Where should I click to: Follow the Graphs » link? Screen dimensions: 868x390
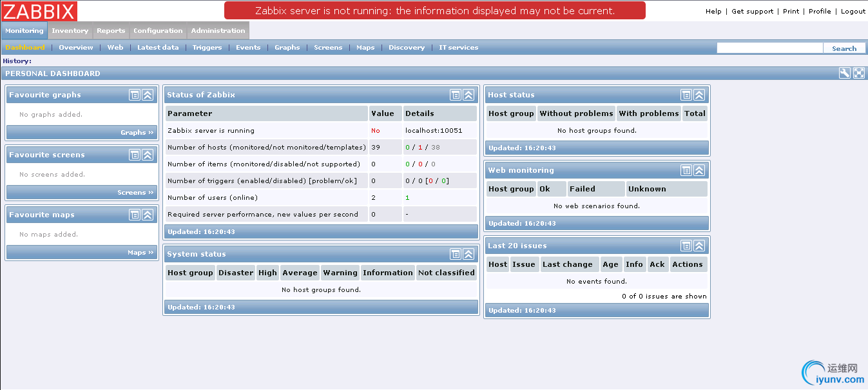(137, 133)
